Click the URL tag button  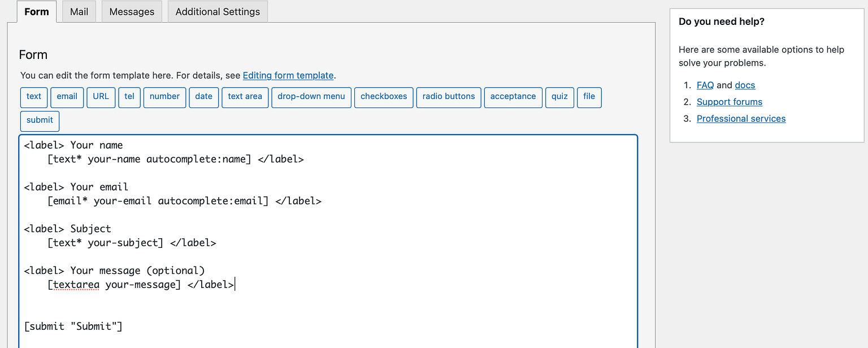click(101, 97)
